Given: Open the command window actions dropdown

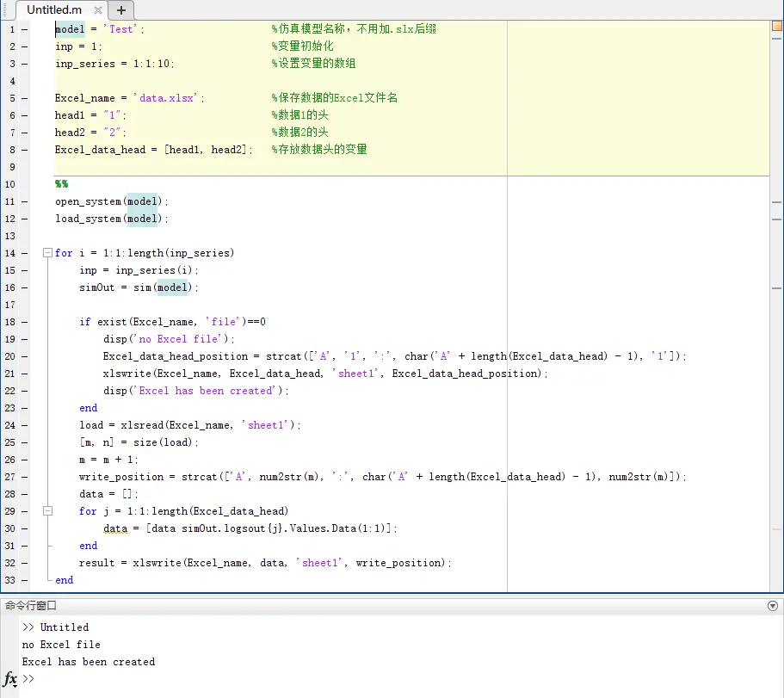Looking at the screenshot, I should click(x=773, y=606).
